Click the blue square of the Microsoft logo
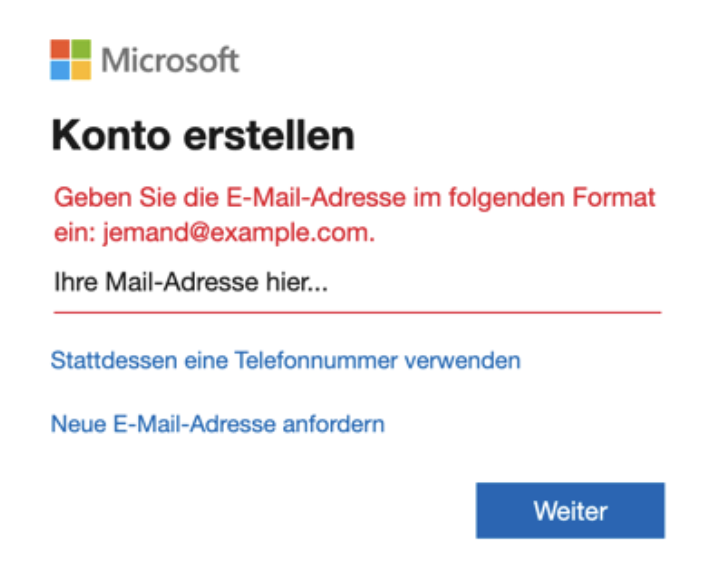This screenshot has height=580, width=716. coord(60,70)
